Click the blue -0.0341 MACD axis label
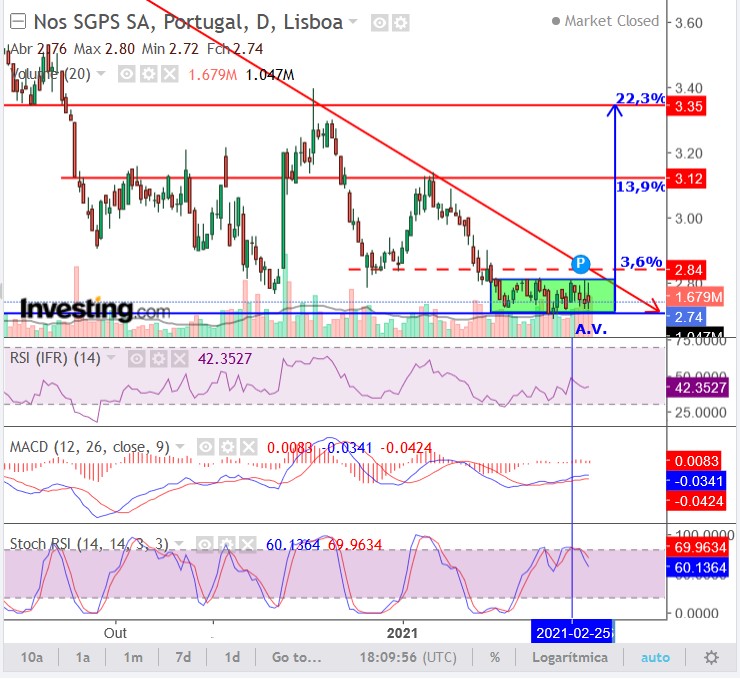This screenshot has width=740, height=684. (x=696, y=481)
